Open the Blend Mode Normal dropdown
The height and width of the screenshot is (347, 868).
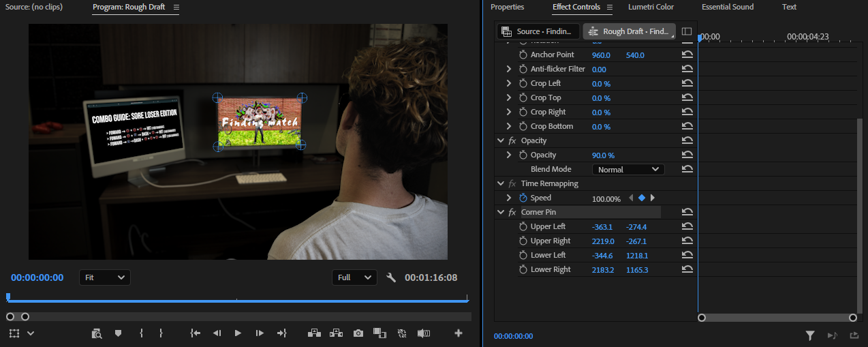coord(628,169)
